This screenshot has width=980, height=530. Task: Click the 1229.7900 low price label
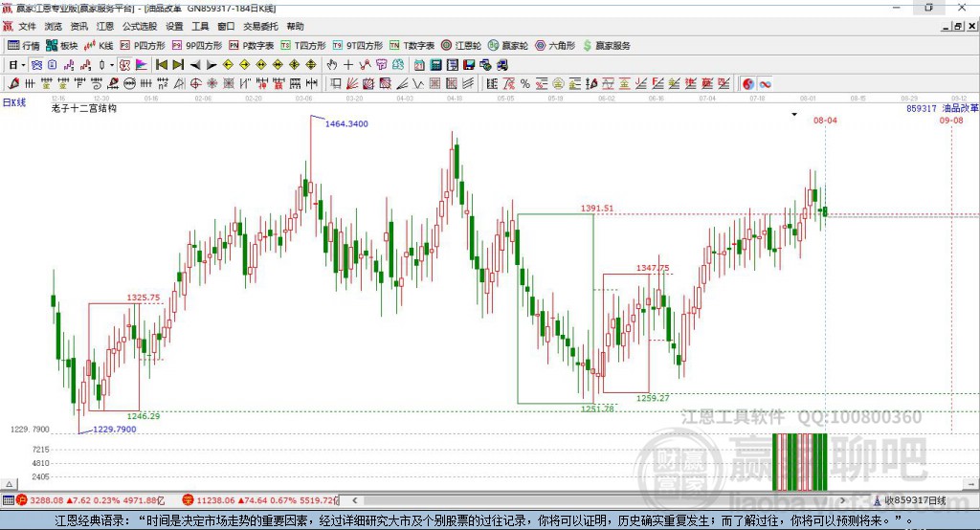[x=115, y=429]
